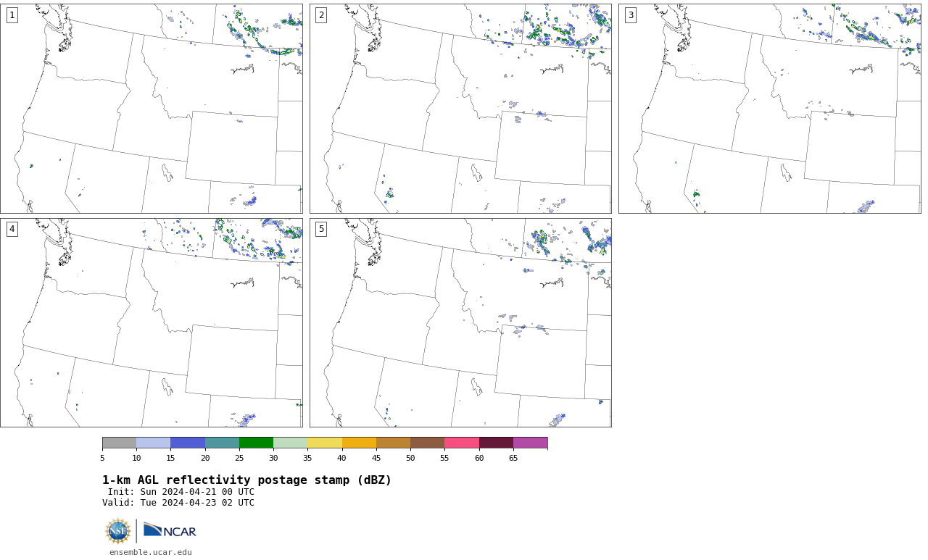Open ensemble member 2 reflectivity map

pyautogui.click(x=460, y=109)
